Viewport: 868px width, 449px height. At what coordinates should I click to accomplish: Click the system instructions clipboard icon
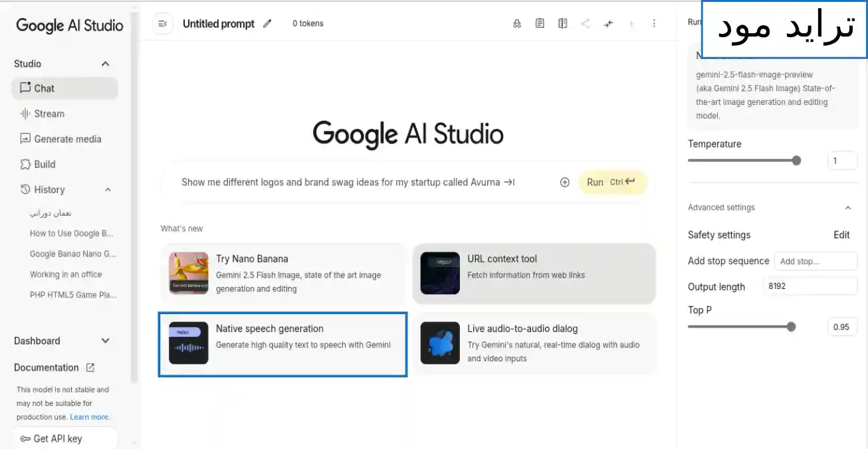coord(540,24)
